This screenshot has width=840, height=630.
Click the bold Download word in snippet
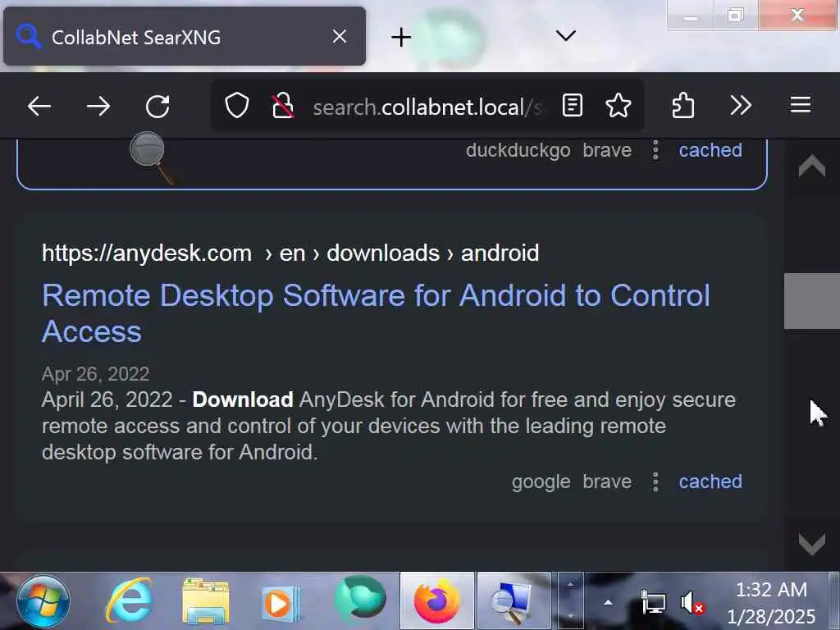243,399
